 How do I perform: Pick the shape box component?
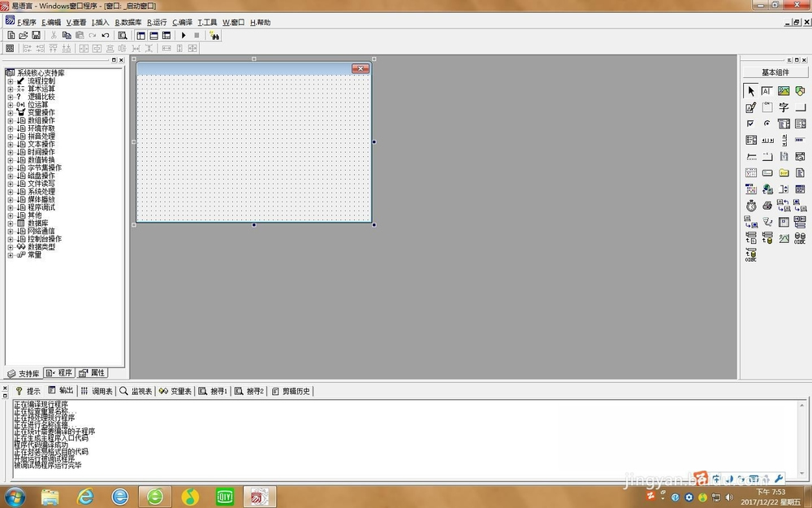tap(800, 91)
